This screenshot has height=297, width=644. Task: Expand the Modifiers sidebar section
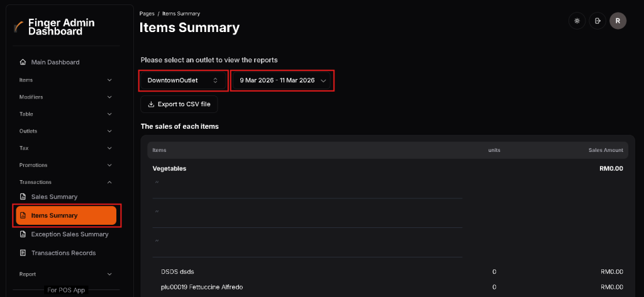(66, 97)
